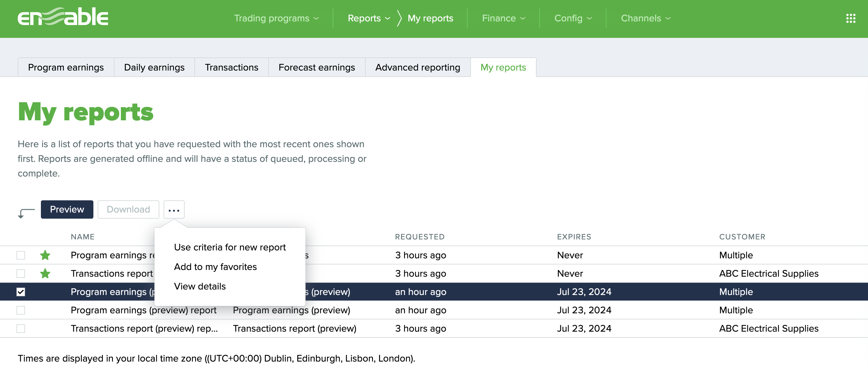Screen dimensions: 868x375
Task: Expand the Channels menu
Action: tap(645, 19)
